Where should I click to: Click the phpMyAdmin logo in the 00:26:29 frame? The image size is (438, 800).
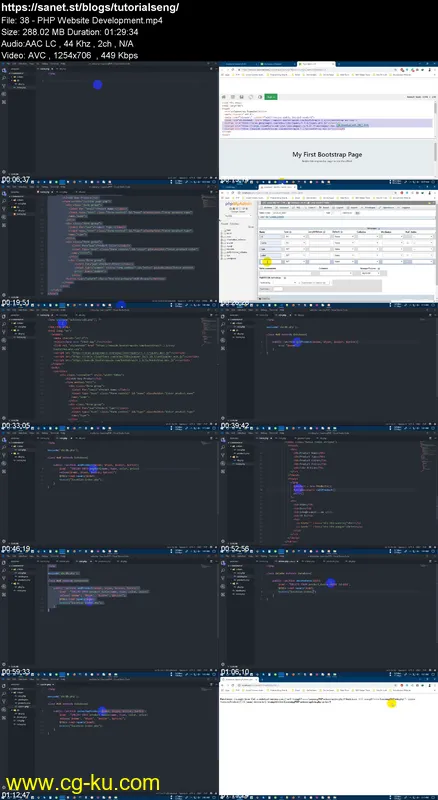(x=238, y=204)
